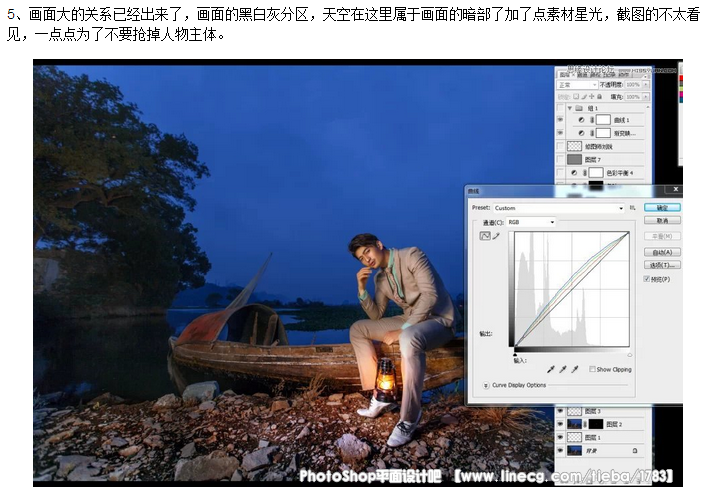The image size is (723, 493).
Task: Cancel curves with 取消 button
Action: 662,220
